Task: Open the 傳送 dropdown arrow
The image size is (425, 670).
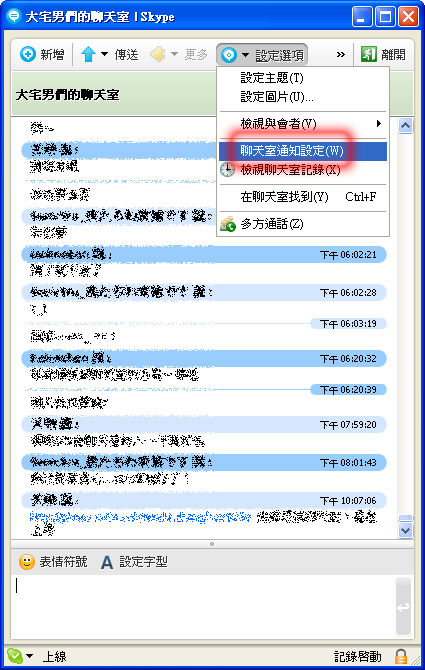Action: point(104,54)
